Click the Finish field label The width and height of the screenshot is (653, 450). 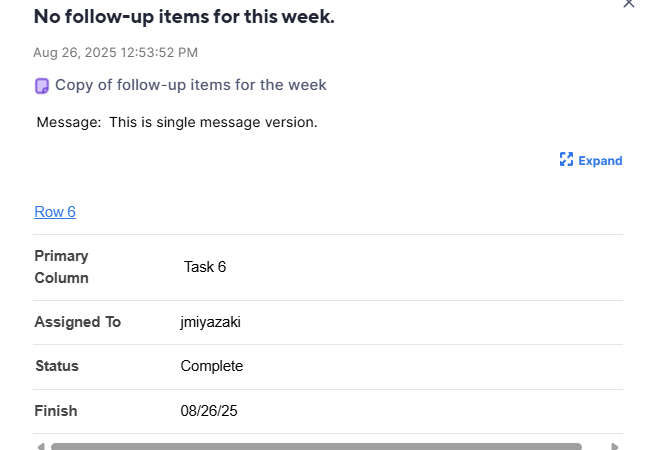[56, 411]
